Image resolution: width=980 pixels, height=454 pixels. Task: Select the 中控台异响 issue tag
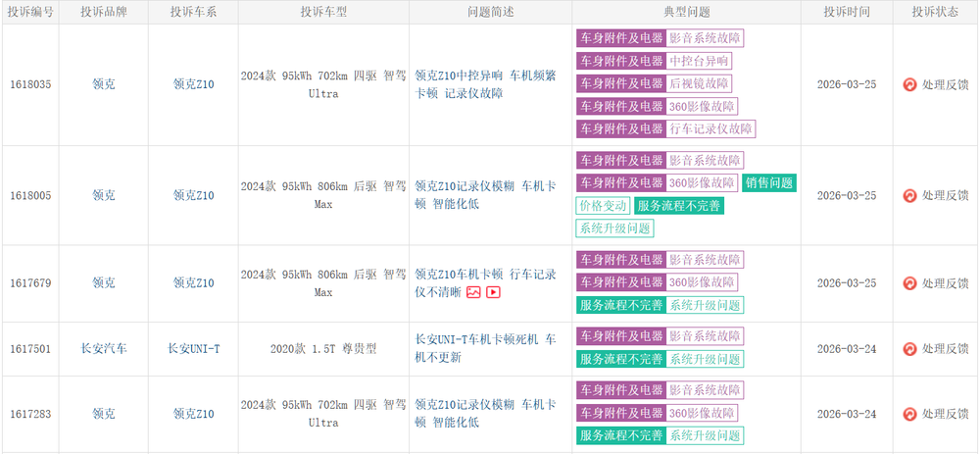pyautogui.click(x=698, y=61)
